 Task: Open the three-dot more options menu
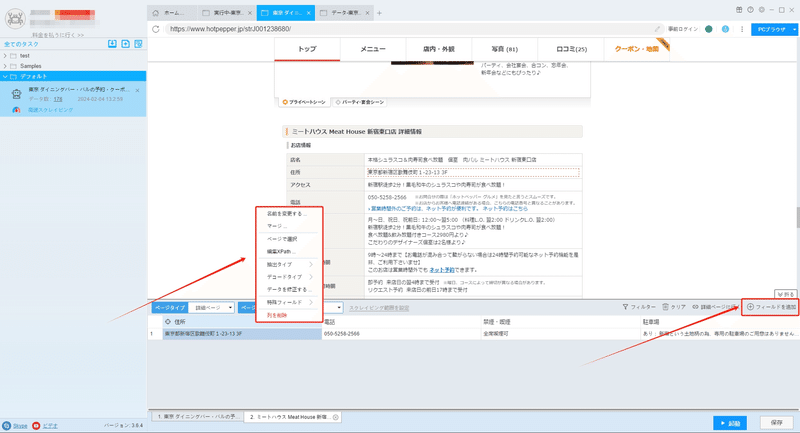coord(741,29)
